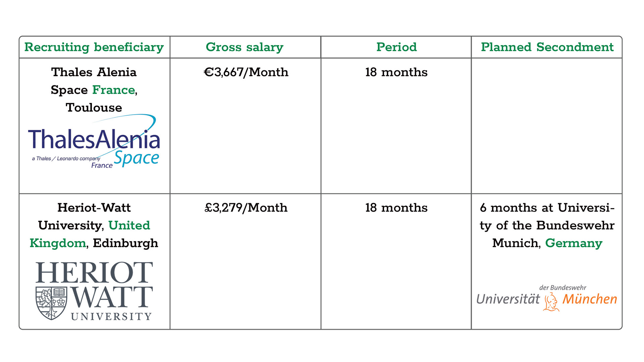This screenshot has width=644, height=362.
Task: Click the blue 'Space' word in Thales logo
Action: pos(136,158)
